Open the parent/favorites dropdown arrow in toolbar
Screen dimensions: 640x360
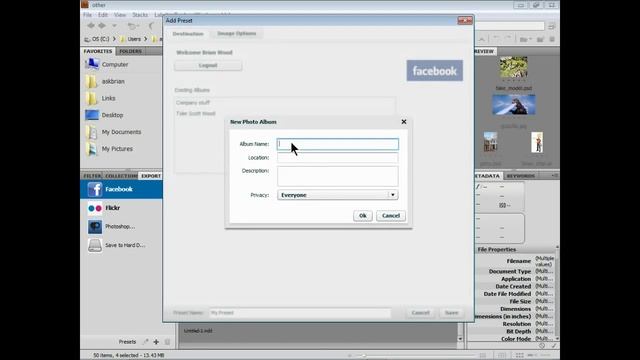tap(114, 26)
